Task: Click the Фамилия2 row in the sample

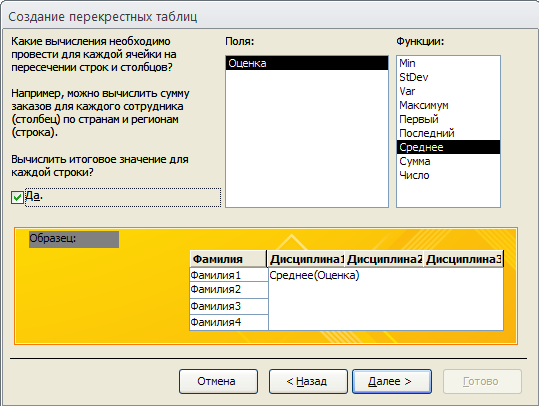Action: point(229,290)
